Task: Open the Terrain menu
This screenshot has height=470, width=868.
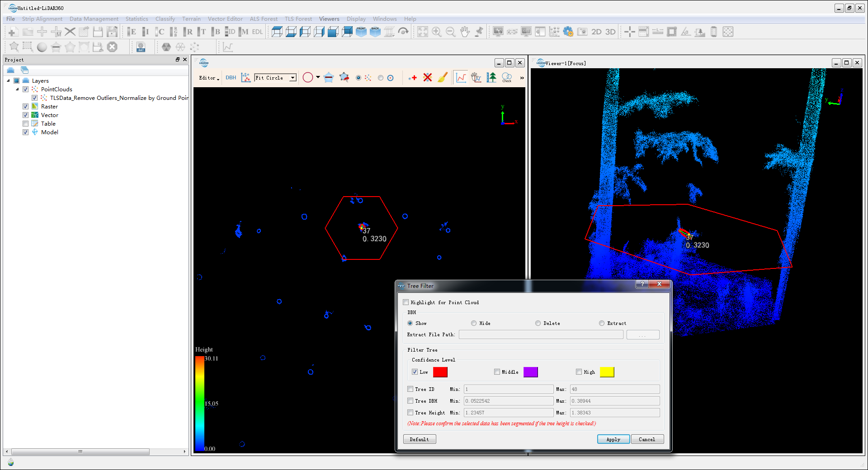Action: 191,19
